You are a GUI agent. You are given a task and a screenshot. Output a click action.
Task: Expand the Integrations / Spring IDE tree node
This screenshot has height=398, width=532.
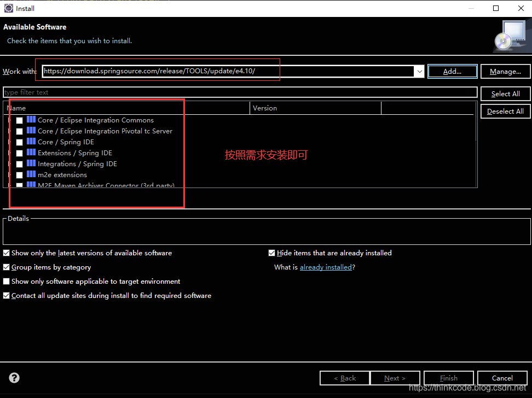coord(9,164)
